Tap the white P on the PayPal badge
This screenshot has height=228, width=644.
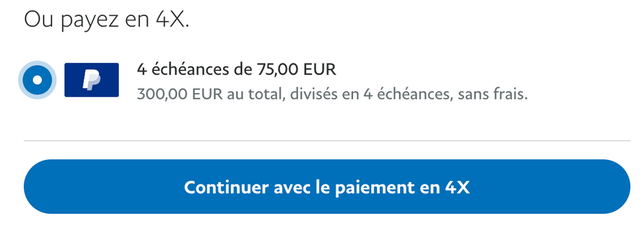tap(91, 80)
